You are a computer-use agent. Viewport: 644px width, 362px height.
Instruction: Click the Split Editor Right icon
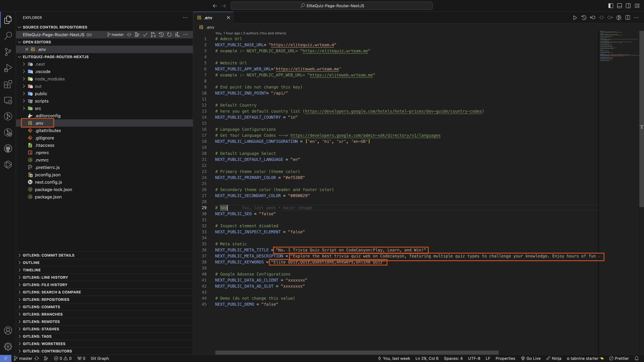point(628,18)
